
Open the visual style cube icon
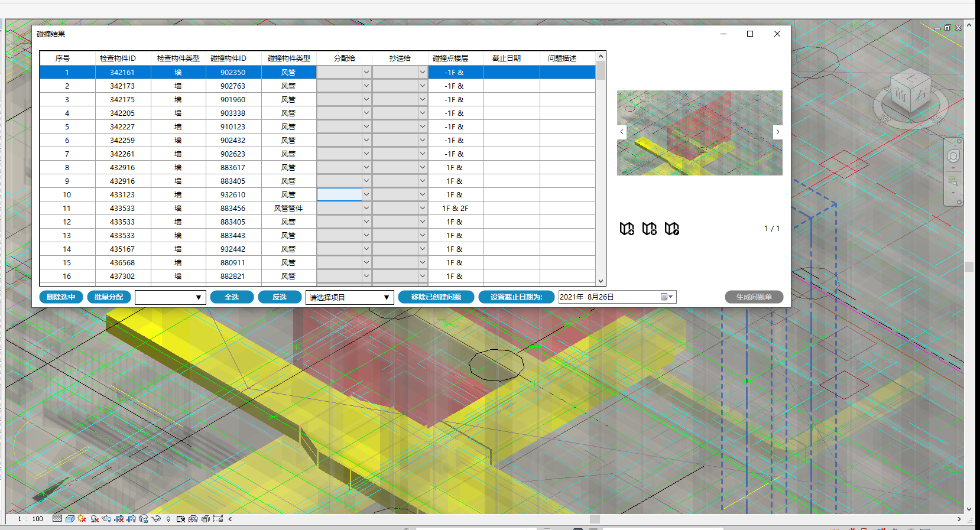(70, 519)
